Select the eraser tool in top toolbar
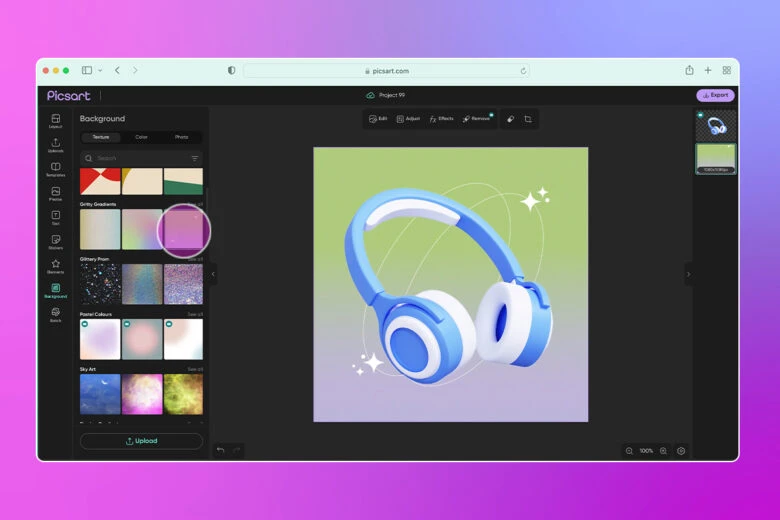Image resolution: width=780 pixels, height=520 pixels. coord(509,119)
